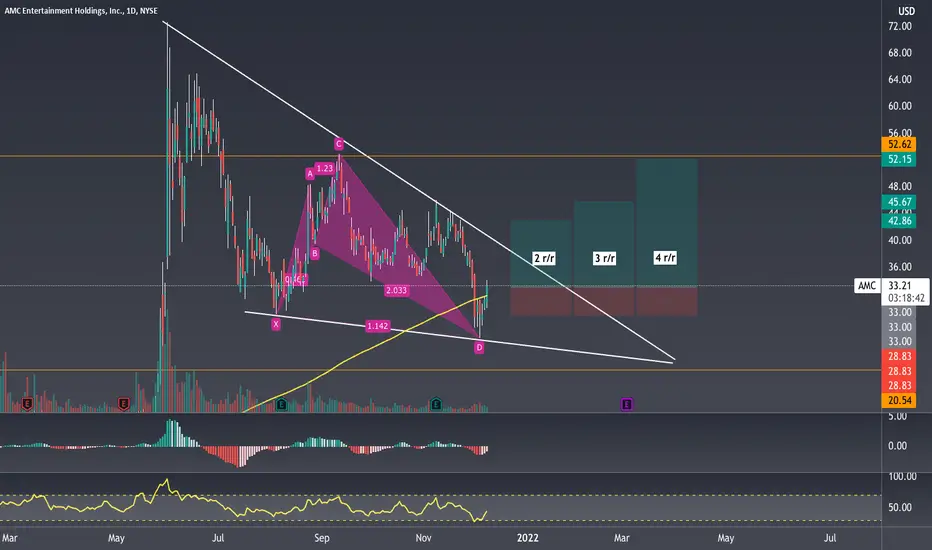Click the Nov label on time axis

(x=423, y=538)
